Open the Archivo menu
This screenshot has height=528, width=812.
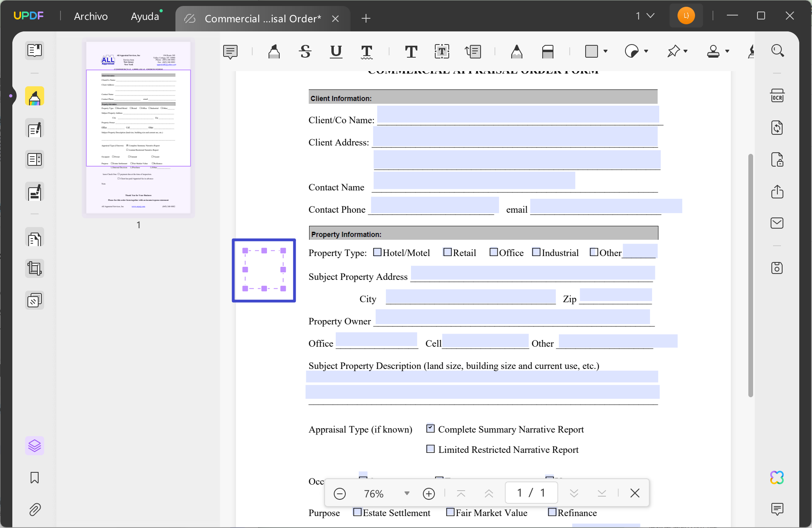point(91,16)
